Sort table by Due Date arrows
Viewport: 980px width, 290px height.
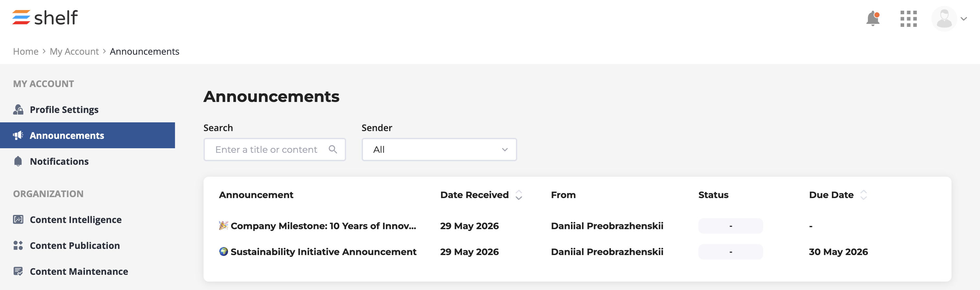pos(864,195)
